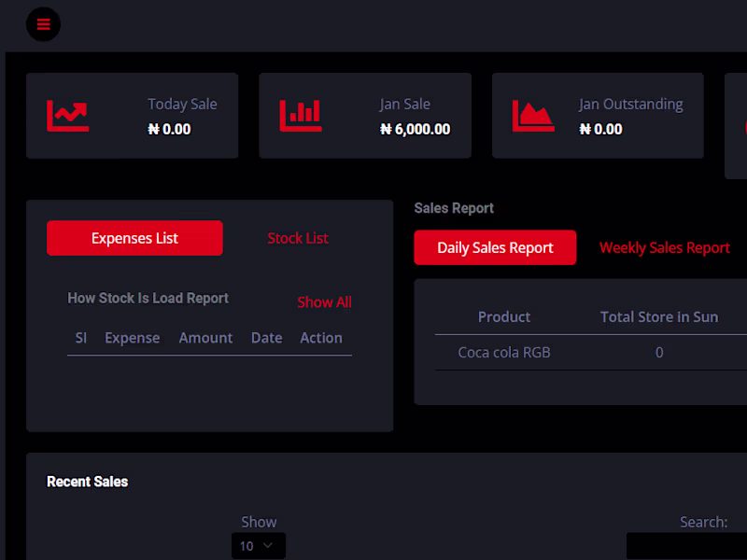Click the Recent Sales heading
This screenshot has width=747, height=560.
pyautogui.click(x=87, y=482)
